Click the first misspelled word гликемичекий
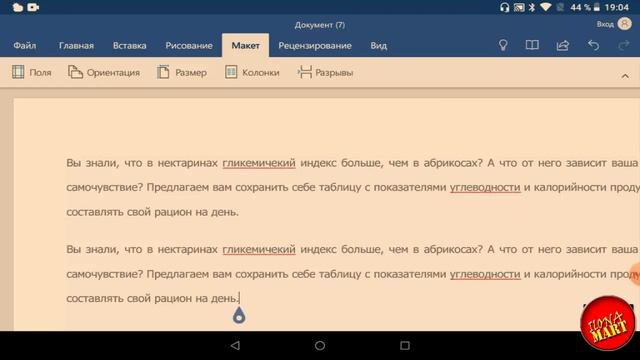 tap(259, 163)
